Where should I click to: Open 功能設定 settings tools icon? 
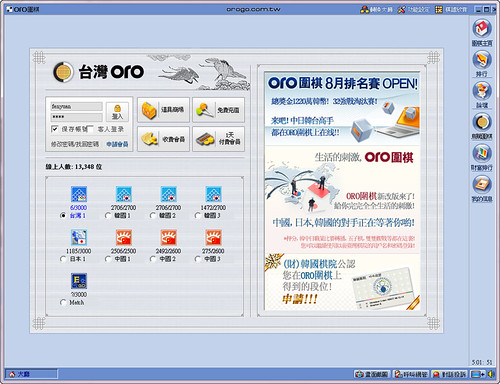(401, 10)
